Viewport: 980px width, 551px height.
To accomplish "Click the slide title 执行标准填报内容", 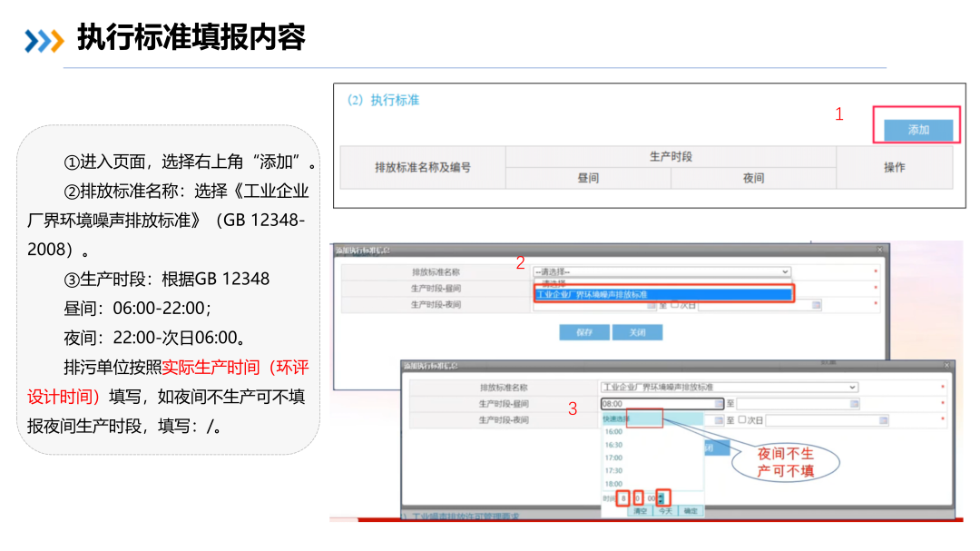I will pos(191,37).
